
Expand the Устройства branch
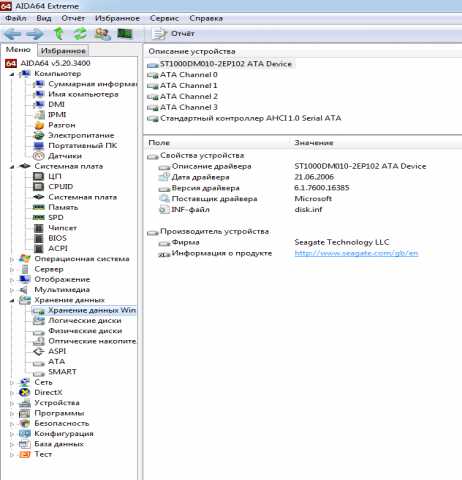(x=12, y=403)
